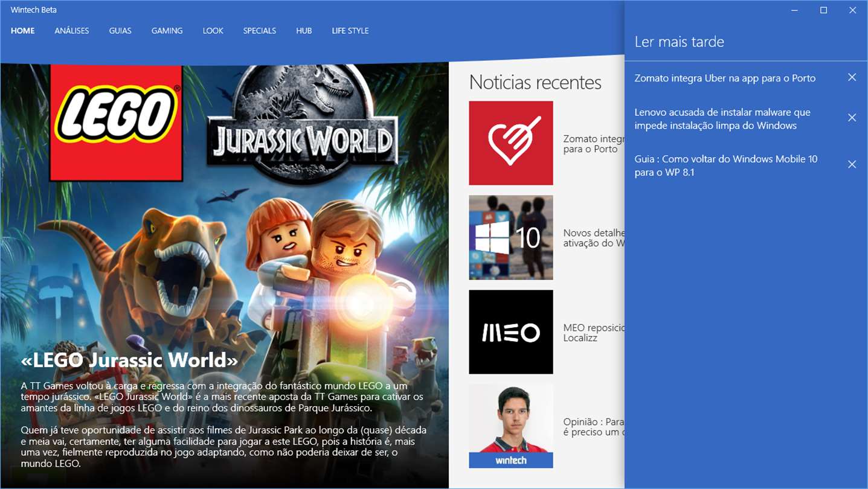Open saved article 'Zomato integra Uber na app'

coord(725,78)
